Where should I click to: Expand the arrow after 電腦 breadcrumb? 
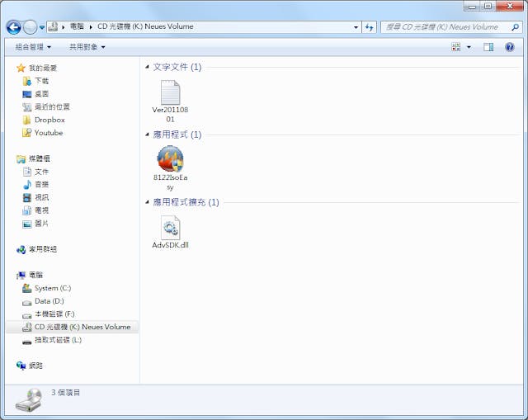[91, 27]
